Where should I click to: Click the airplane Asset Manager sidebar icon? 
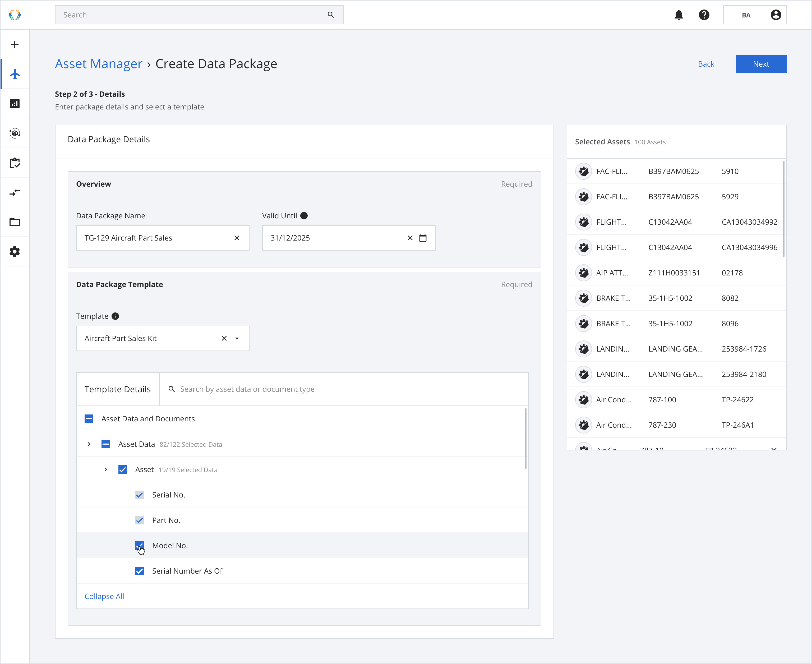(15, 74)
